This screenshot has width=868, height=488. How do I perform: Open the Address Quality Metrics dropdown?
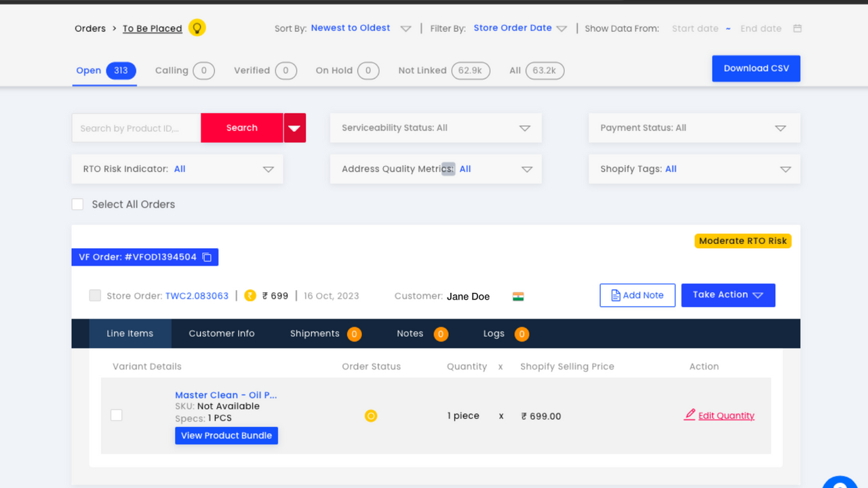click(436, 169)
